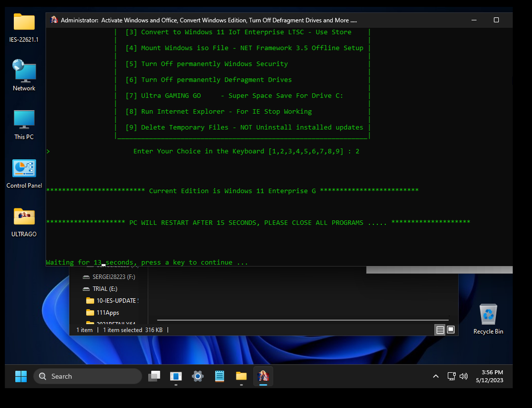This screenshot has width=532, height=408.
Task: Click the Windows Start button
Action: [21, 376]
